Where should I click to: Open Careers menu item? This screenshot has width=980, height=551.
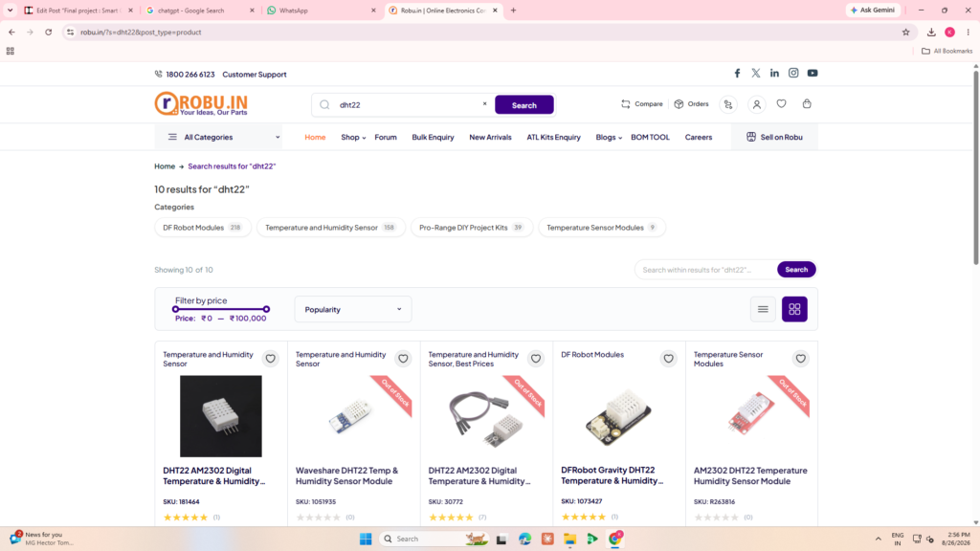[698, 137]
